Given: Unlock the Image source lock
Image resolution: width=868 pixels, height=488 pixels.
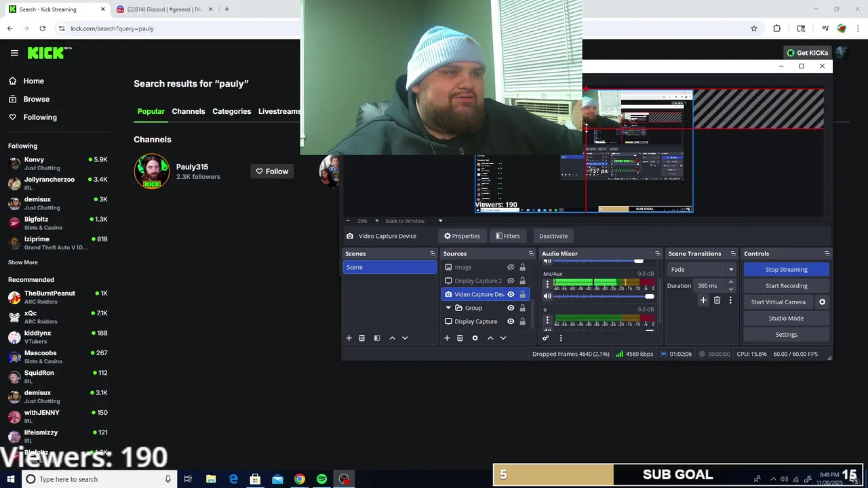Looking at the screenshot, I should [523, 267].
